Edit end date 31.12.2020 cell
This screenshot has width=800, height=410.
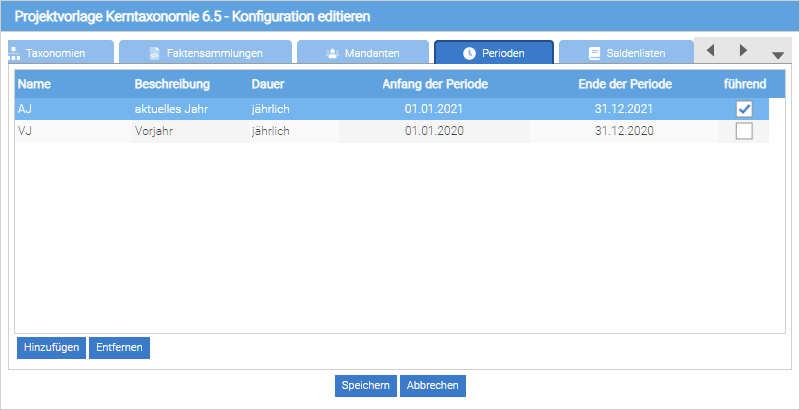click(624, 131)
